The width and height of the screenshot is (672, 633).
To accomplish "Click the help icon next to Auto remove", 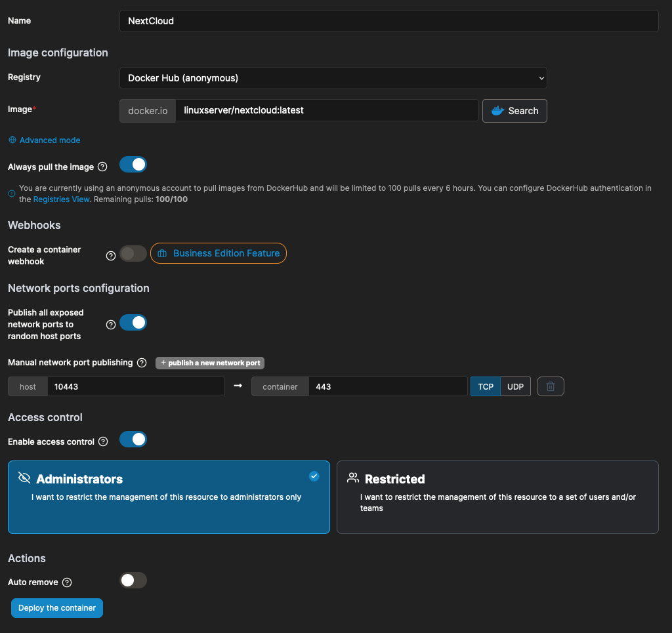I will click(67, 582).
